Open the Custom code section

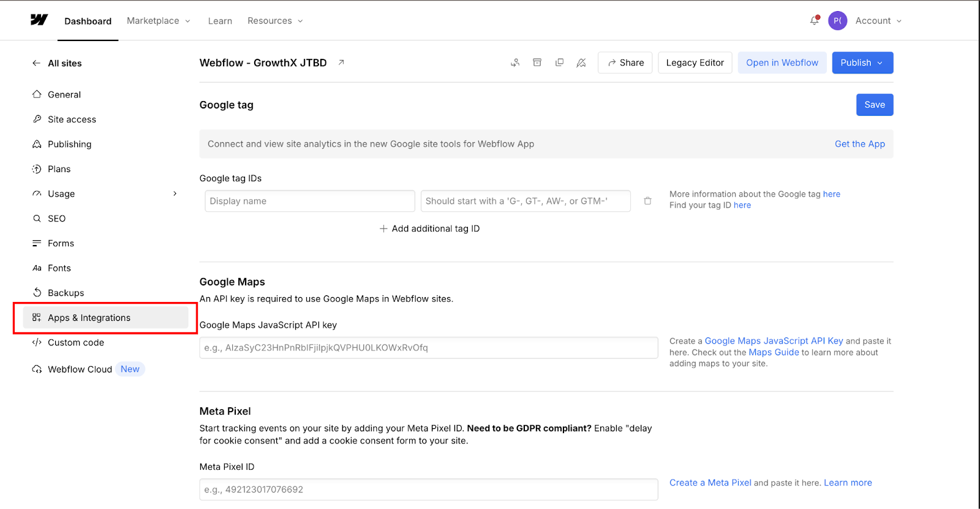[76, 342]
